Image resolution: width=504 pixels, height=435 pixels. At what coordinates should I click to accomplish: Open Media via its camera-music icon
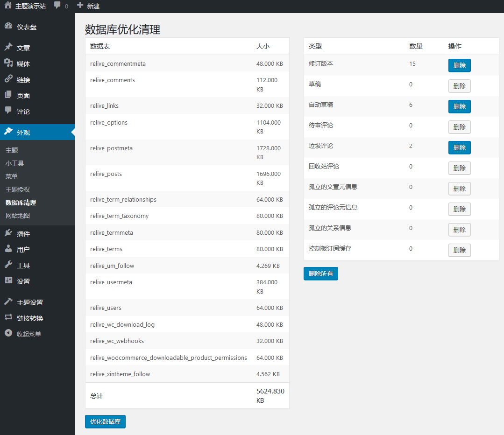tap(8, 63)
